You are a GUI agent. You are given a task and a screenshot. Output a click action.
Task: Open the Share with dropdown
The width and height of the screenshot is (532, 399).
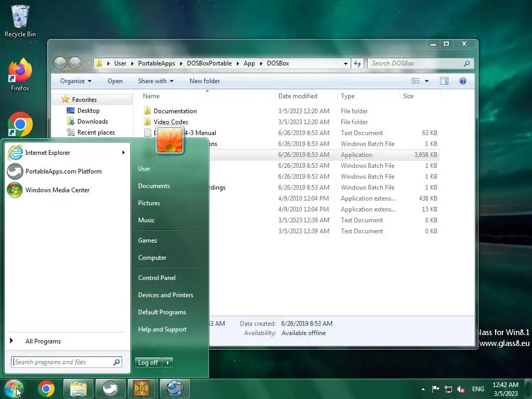pyautogui.click(x=156, y=81)
